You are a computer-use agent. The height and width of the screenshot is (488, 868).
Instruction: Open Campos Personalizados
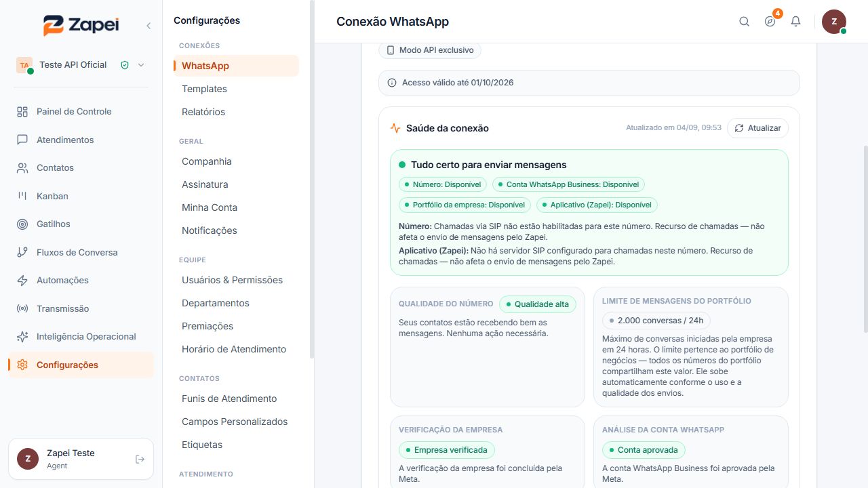pyautogui.click(x=236, y=422)
